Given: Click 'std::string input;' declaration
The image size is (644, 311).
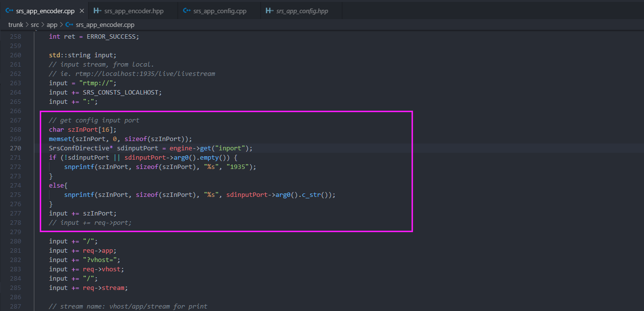Looking at the screenshot, I should click(x=83, y=55).
